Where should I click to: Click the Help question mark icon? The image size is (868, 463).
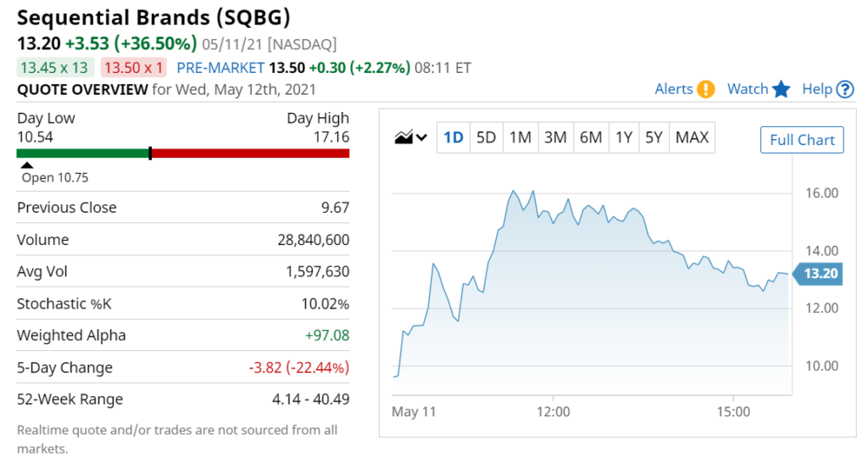point(845,89)
